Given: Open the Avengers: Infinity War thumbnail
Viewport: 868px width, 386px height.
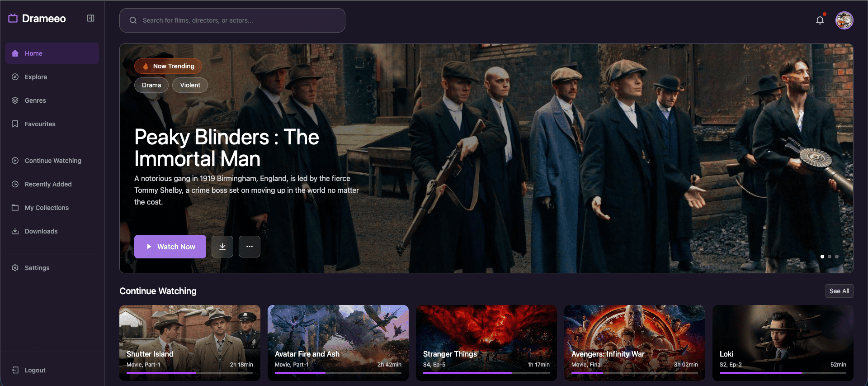Looking at the screenshot, I should pos(635,343).
